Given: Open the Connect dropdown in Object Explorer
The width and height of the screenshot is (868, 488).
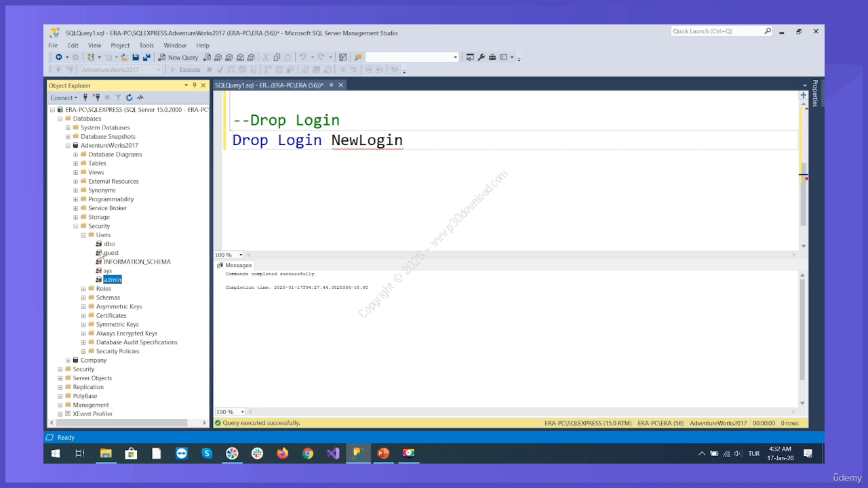Looking at the screenshot, I should pyautogui.click(x=64, y=98).
